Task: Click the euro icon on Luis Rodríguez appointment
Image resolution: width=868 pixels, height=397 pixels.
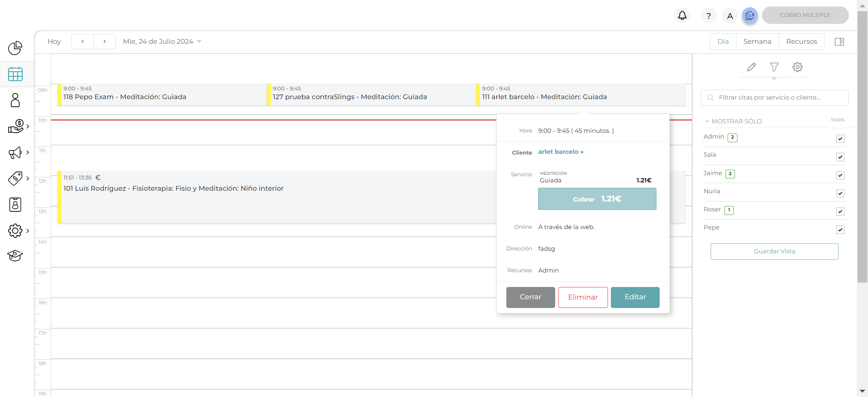Action: 98,178
